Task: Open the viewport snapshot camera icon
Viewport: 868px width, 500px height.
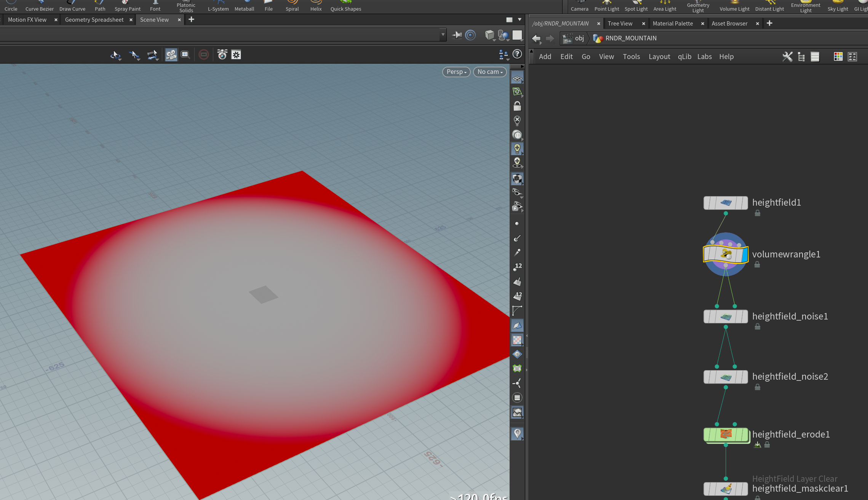Action: tap(222, 55)
